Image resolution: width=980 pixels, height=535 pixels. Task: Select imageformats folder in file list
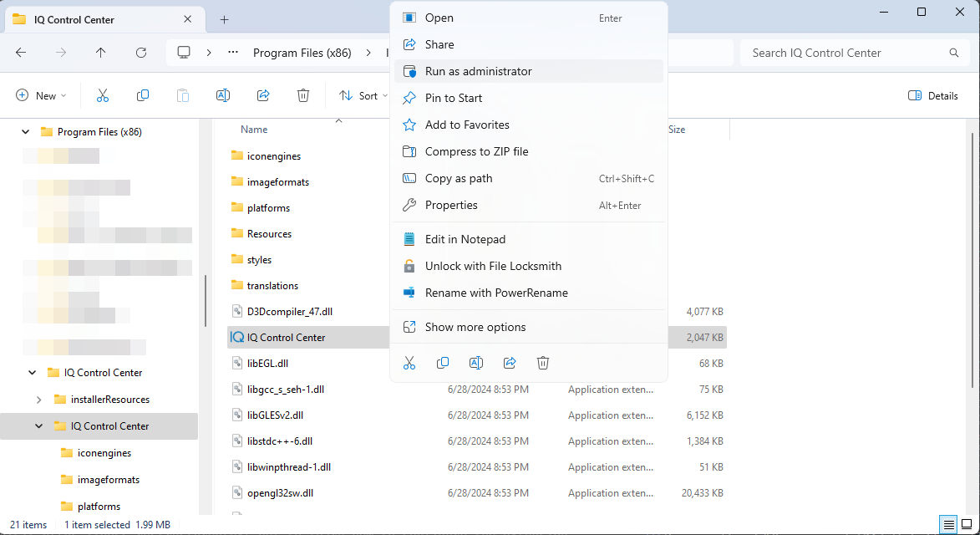[269, 182]
